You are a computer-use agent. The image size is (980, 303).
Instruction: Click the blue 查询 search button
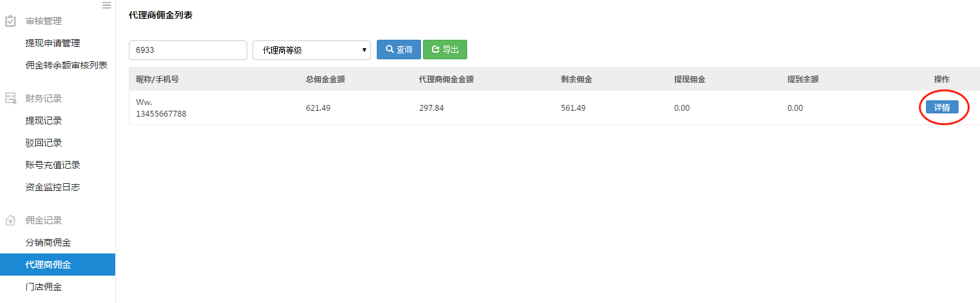point(399,50)
